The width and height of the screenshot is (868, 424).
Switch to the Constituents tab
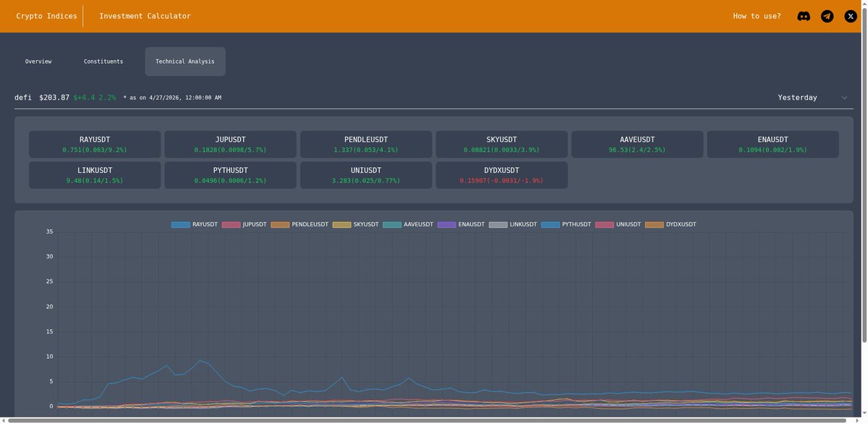click(103, 62)
